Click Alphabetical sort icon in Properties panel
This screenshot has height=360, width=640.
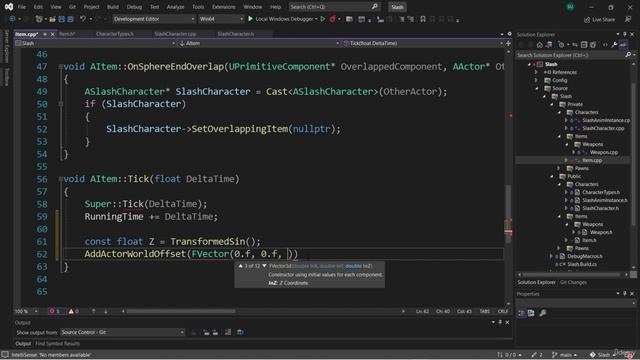pyautogui.click(x=531, y=313)
